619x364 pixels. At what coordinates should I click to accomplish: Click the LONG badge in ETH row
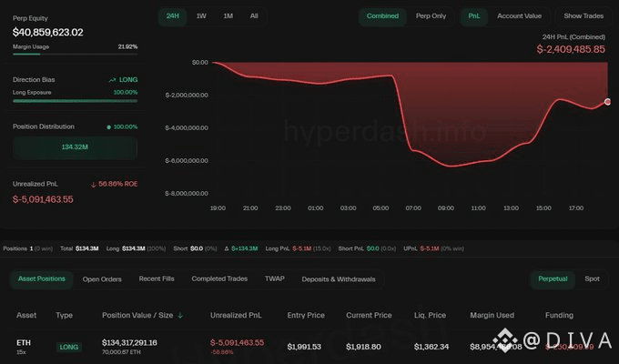pos(68,347)
